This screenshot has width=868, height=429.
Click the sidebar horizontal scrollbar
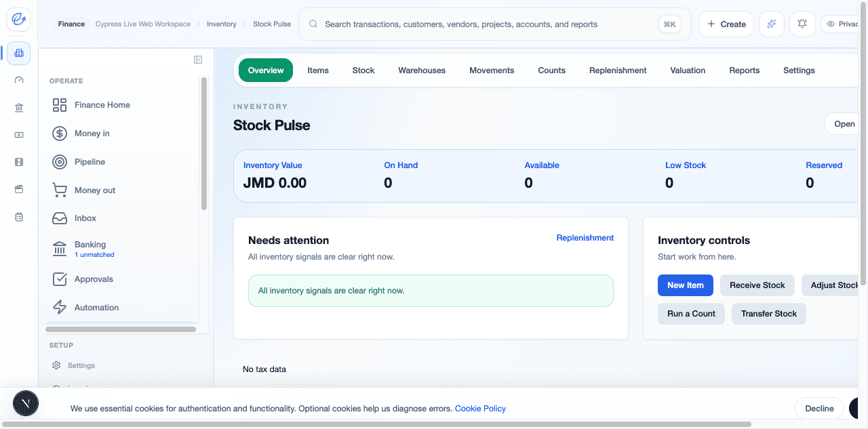120,329
